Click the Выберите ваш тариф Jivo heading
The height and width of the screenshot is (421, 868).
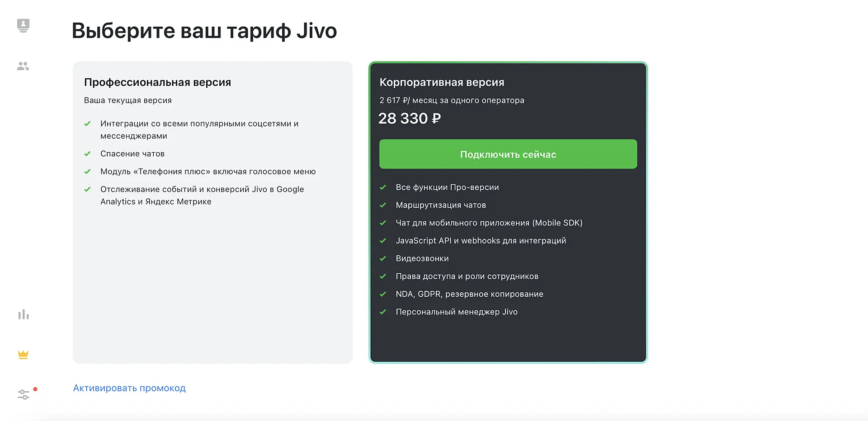(x=204, y=31)
